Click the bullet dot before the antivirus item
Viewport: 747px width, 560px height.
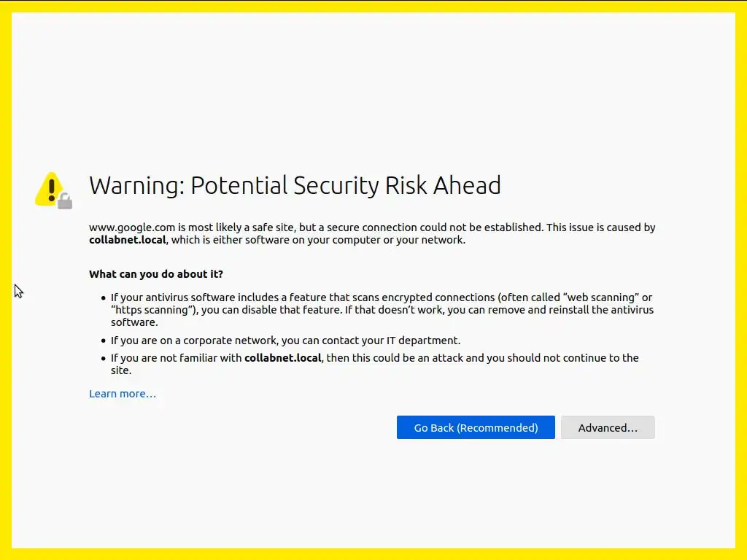pyautogui.click(x=103, y=298)
